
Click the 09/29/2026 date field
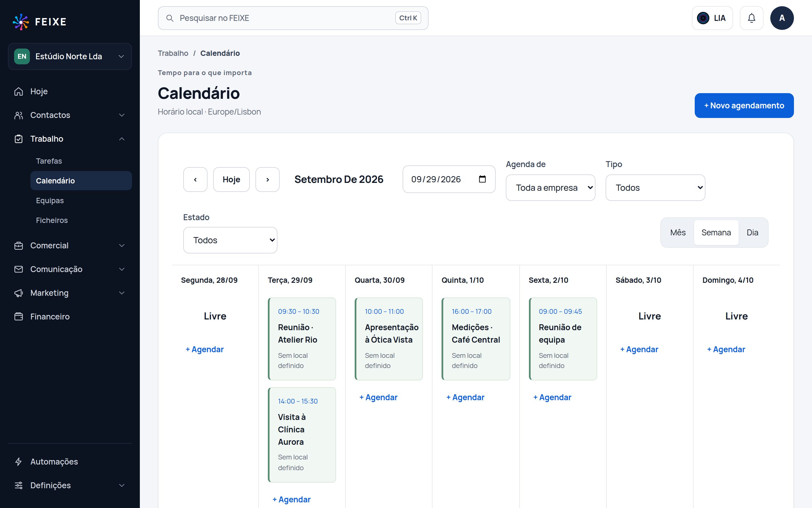(x=449, y=179)
